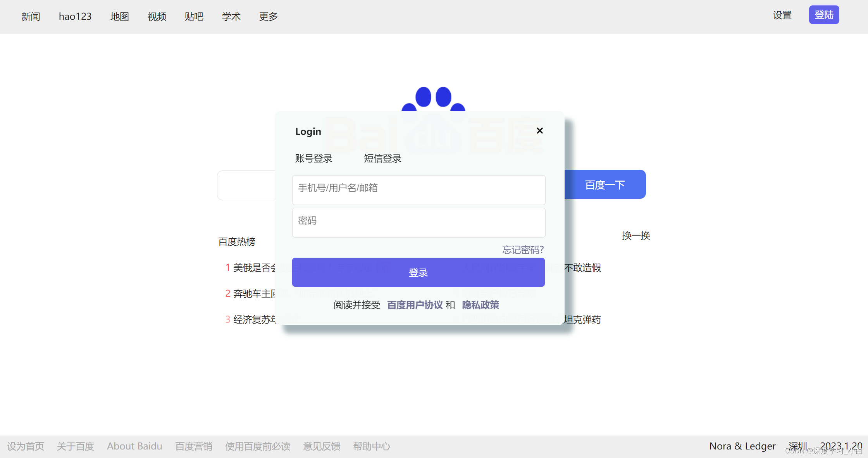The image size is (868, 458).
Task: Focus the 手机号/用户名/邮箱 input field
Action: click(418, 189)
